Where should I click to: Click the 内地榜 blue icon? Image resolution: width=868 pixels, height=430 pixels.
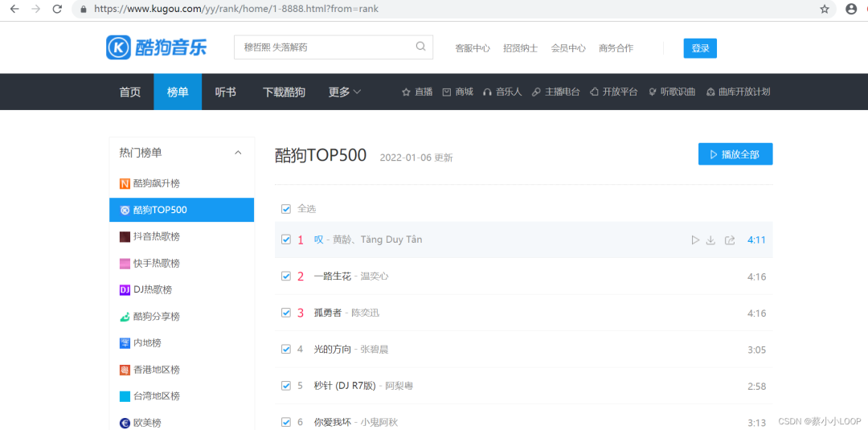click(125, 343)
